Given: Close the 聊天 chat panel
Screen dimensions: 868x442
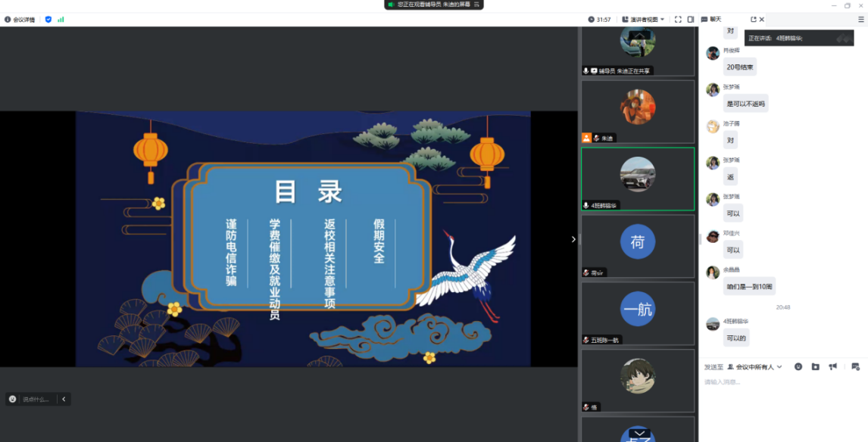Looking at the screenshot, I should pyautogui.click(x=762, y=20).
